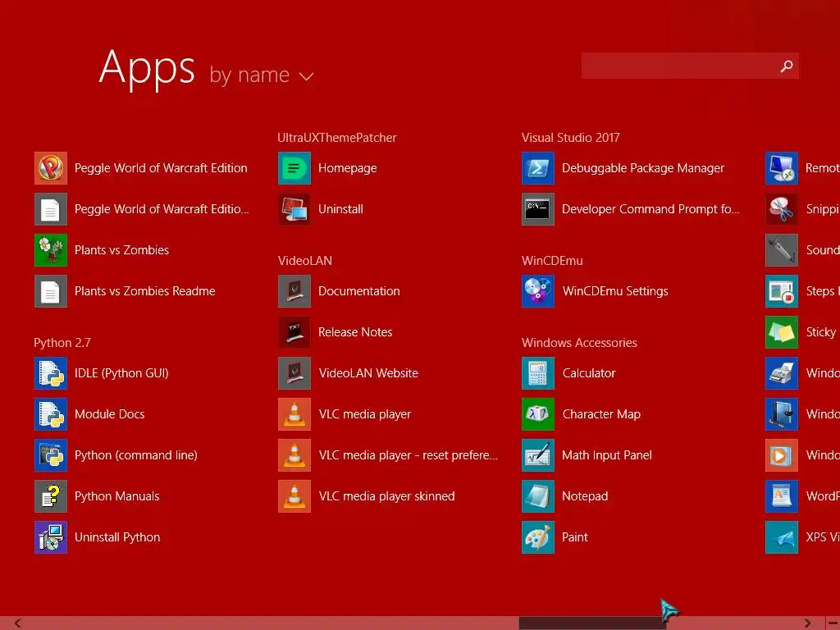Image resolution: width=840 pixels, height=630 pixels.
Task: Open Module Docs Python icon
Action: 50,414
